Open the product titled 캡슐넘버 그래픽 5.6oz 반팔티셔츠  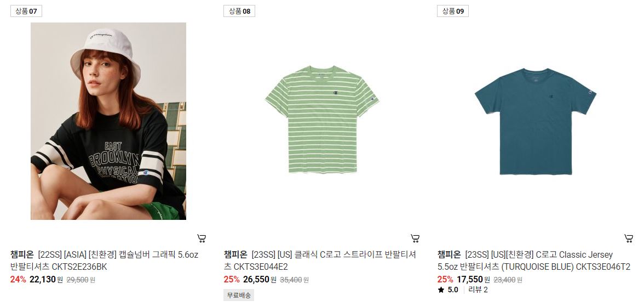click(x=104, y=260)
